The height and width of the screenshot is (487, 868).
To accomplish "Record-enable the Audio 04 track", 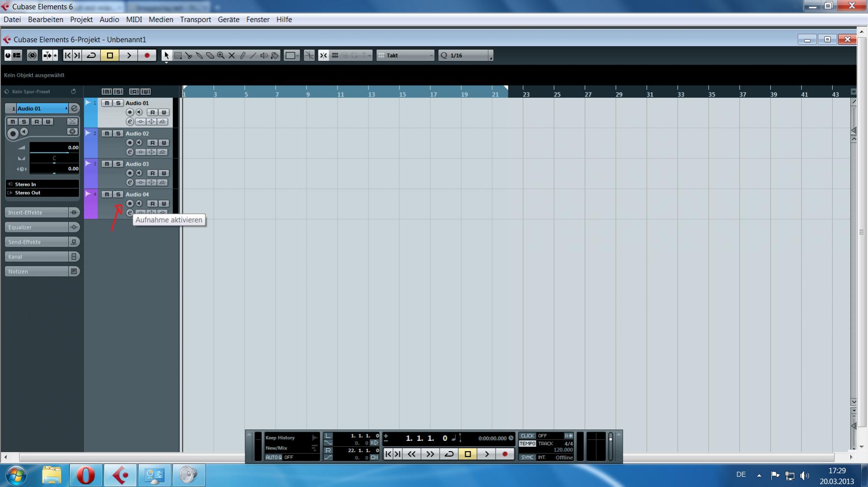I will point(130,203).
